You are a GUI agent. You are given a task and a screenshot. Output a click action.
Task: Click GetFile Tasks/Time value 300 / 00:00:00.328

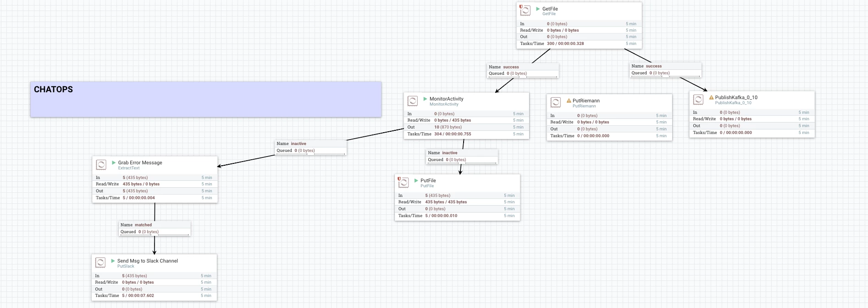pyautogui.click(x=565, y=44)
